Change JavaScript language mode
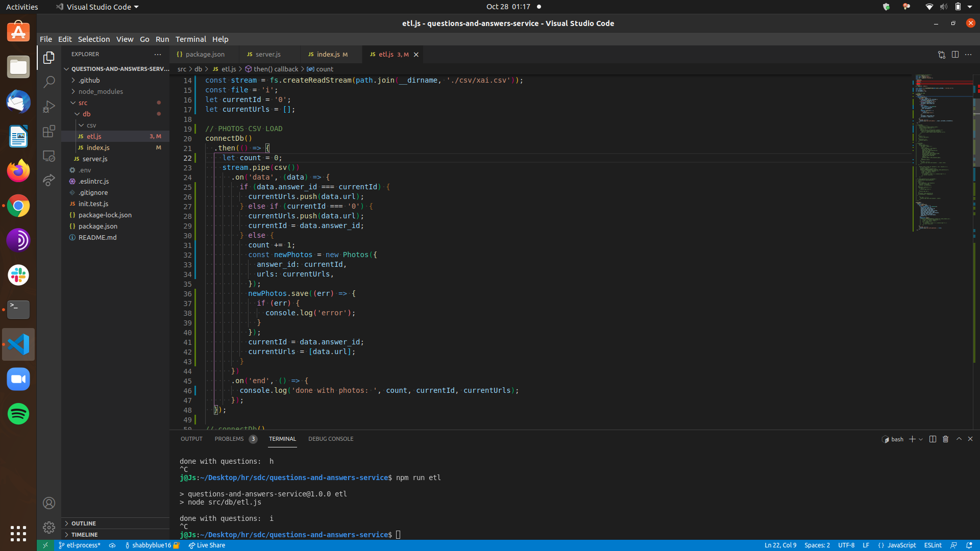The width and height of the screenshot is (980, 551). [x=901, y=545]
